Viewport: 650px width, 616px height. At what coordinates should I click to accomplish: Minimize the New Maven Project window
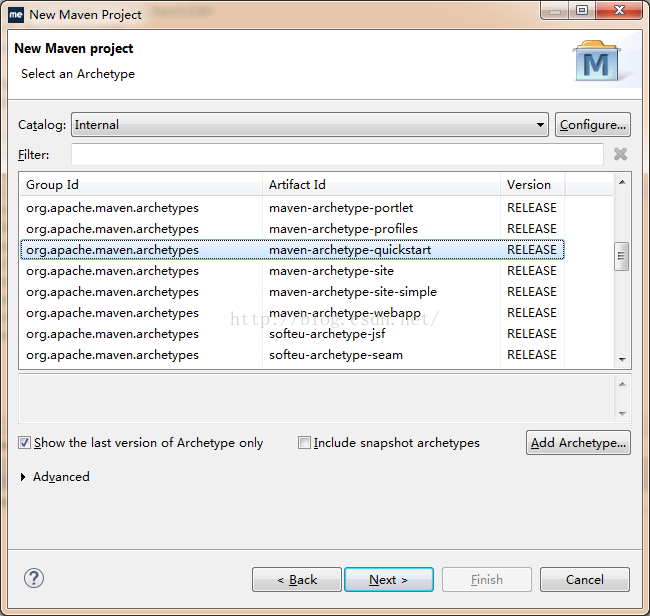click(554, 11)
